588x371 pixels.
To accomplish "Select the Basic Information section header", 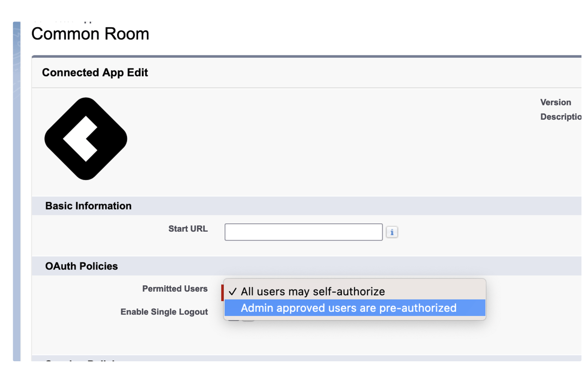I will 88,206.
